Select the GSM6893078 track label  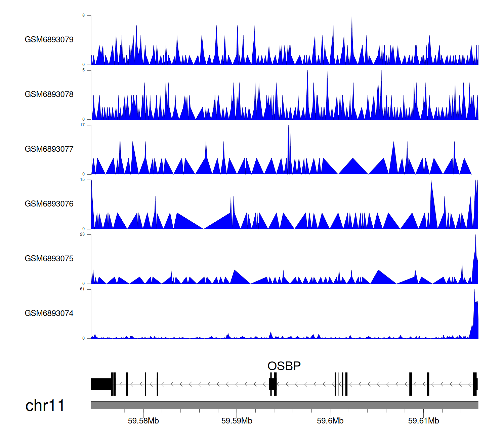(x=49, y=95)
